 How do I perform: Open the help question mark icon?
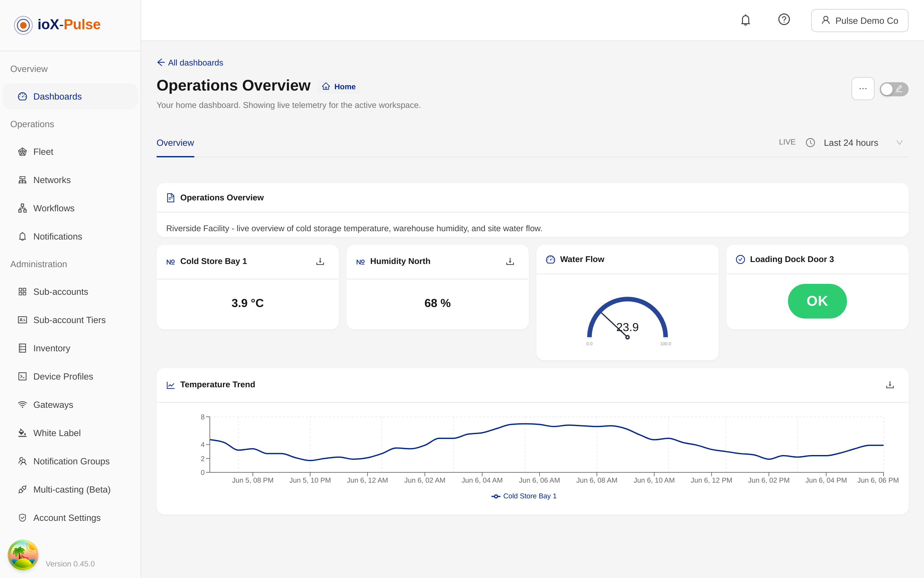pos(784,20)
